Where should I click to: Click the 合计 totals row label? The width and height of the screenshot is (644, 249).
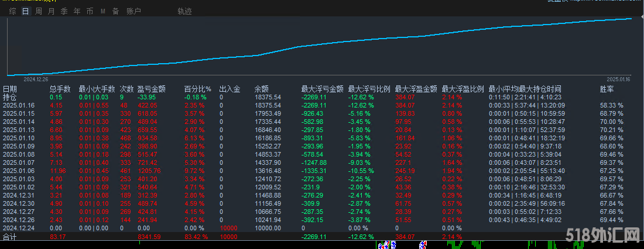10,237
